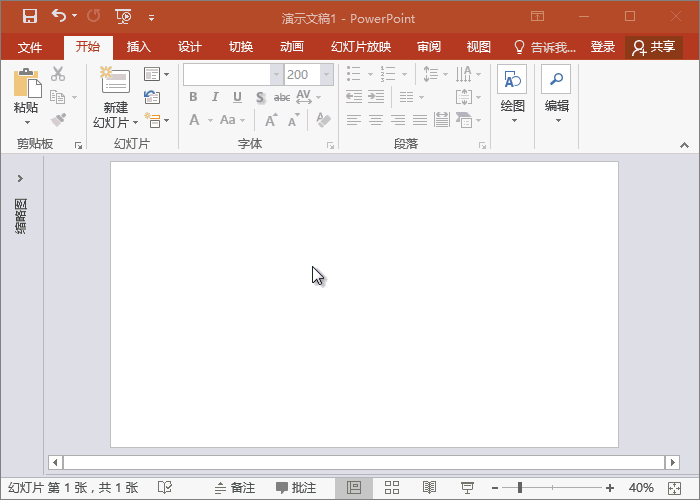This screenshot has height=500, width=700.
Task: Open the font name dropdown
Action: tap(276, 74)
